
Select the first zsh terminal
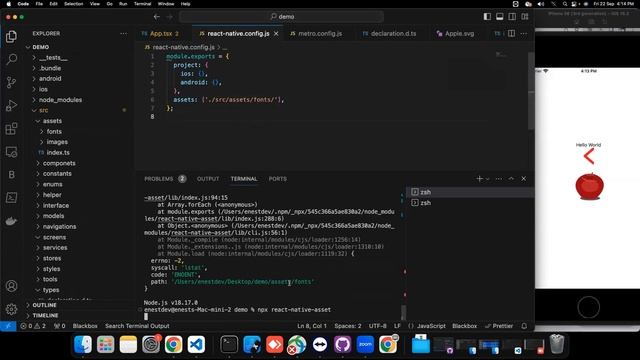pos(470,192)
